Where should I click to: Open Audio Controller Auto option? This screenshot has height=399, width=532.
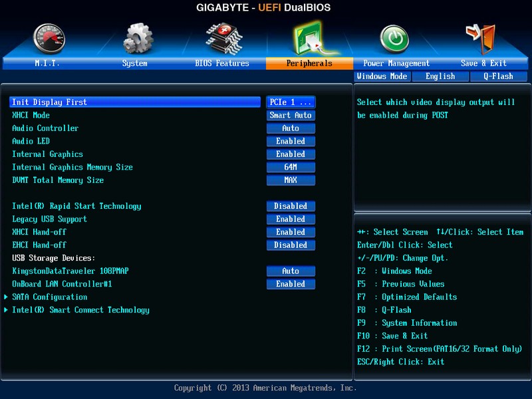[x=291, y=128]
